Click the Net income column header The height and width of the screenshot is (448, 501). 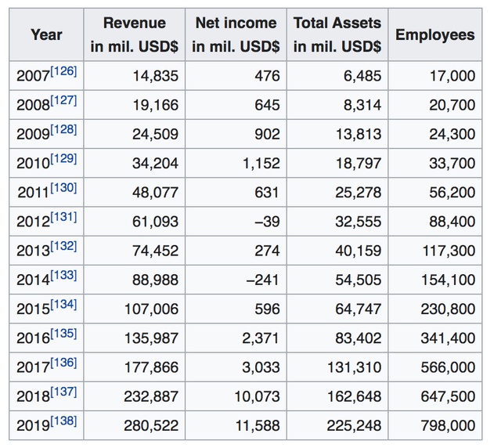[x=236, y=35]
